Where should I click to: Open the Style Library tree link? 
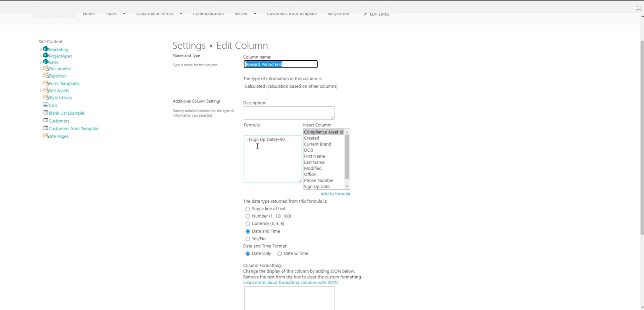tap(60, 98)
